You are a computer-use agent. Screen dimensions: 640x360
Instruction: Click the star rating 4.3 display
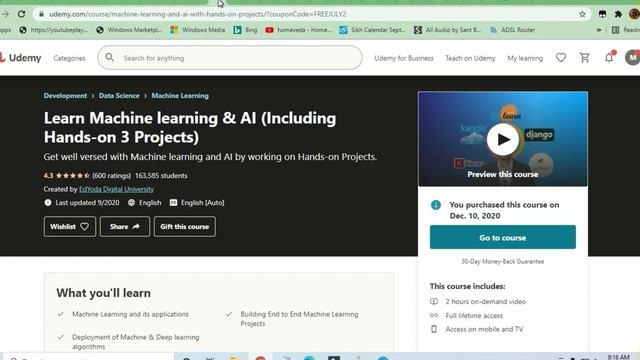tap(67, 176)
